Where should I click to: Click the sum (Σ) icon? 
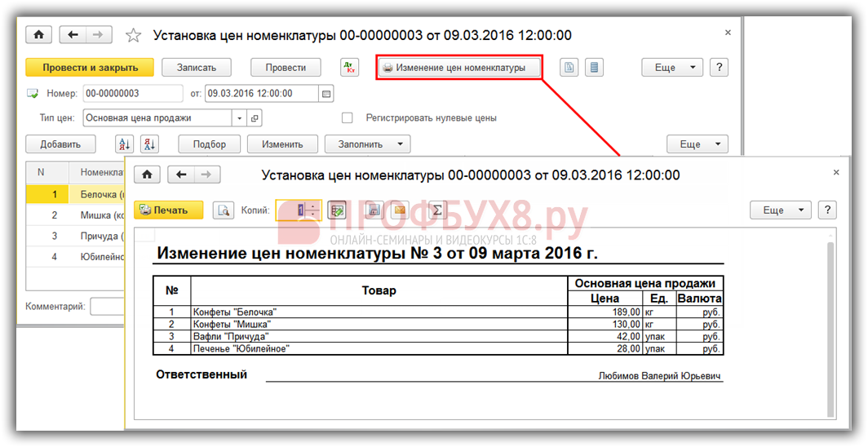pos(437,210)
